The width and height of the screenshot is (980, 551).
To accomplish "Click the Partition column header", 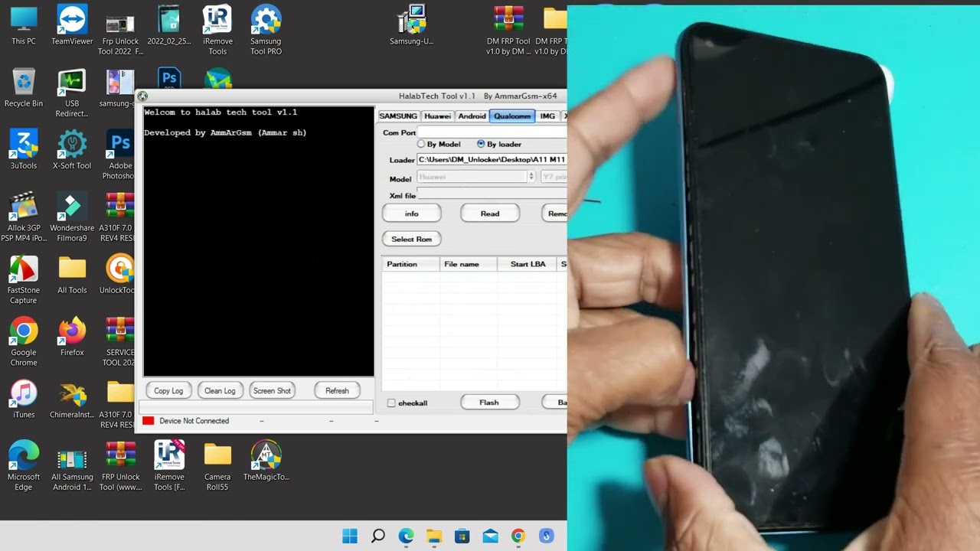I will (411, 264).
